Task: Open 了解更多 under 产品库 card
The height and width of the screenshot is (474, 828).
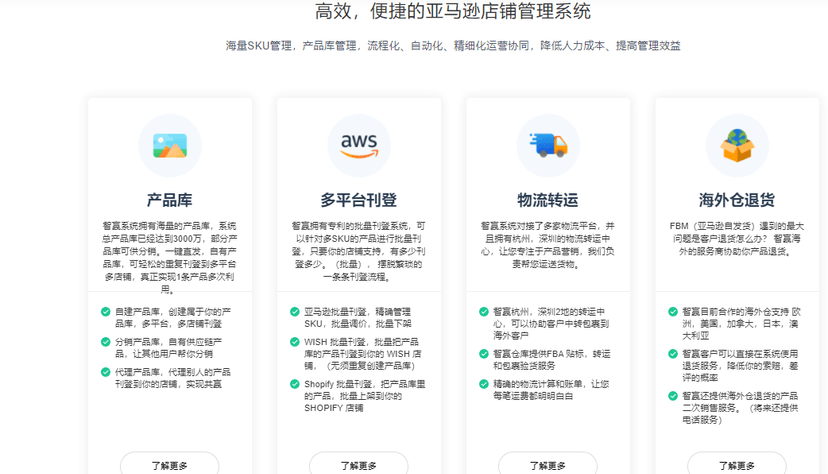Action: 170,465
